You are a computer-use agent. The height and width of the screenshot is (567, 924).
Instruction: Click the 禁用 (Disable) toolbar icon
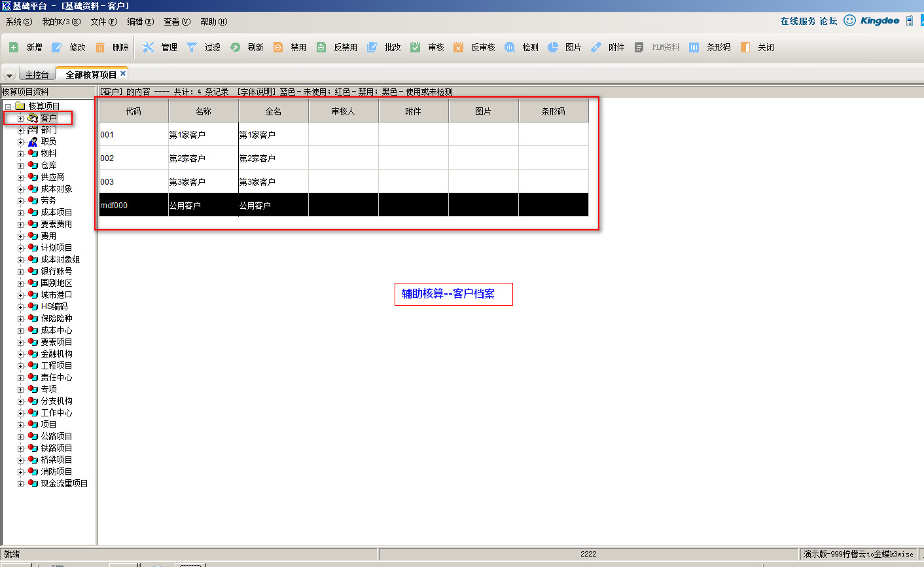(278, 47)
